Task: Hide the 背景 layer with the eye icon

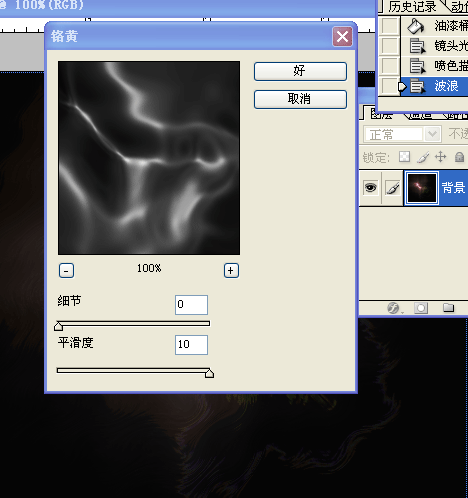Action: 370,188
